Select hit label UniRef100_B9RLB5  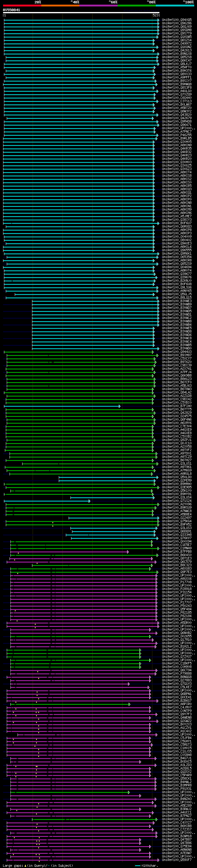tap(177, 139)
